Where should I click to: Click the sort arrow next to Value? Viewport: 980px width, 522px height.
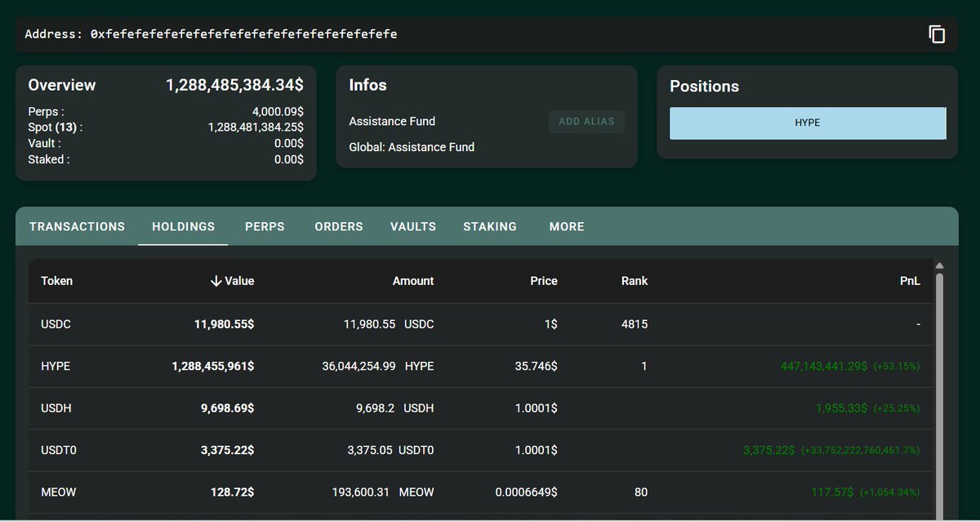point(216,281)
